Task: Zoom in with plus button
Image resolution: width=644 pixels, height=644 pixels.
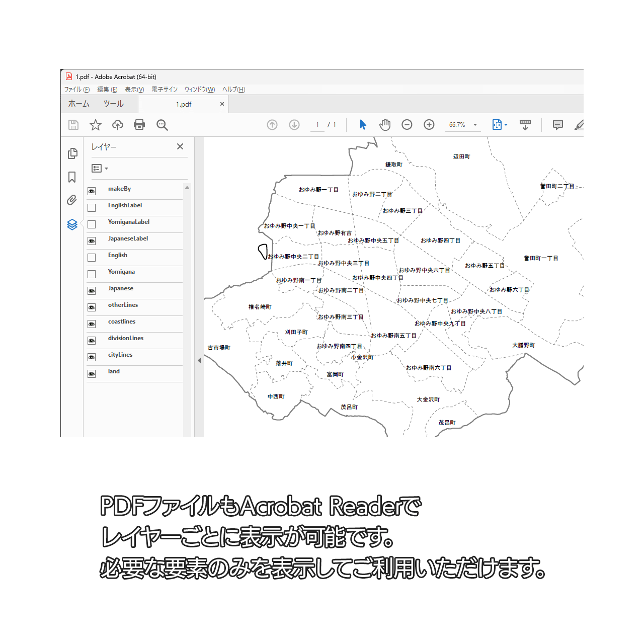Action: 429,125
